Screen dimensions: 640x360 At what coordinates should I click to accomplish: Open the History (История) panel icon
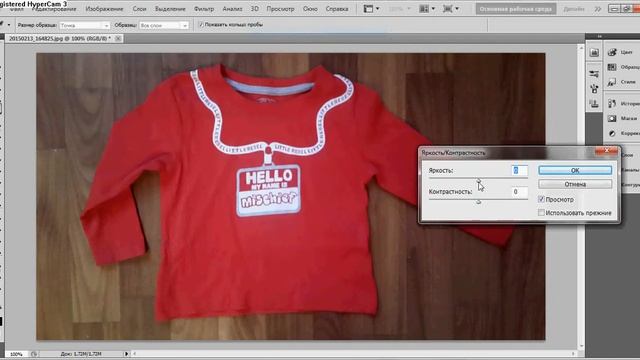(612, 103)
